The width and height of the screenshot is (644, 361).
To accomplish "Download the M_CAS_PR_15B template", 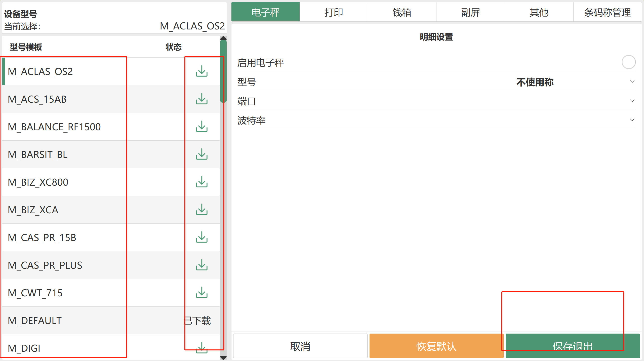I will (x=202, y=237).
